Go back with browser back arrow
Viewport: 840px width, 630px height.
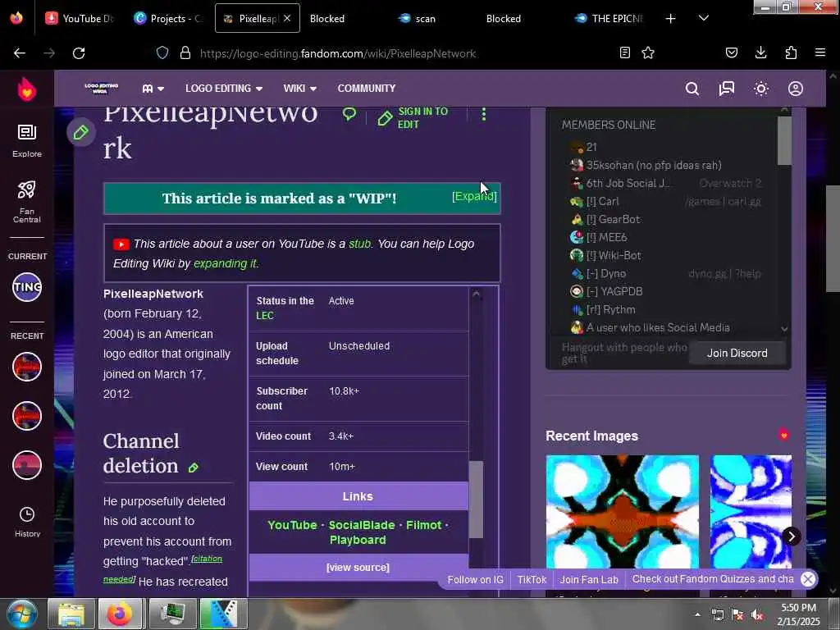[20, 53]
